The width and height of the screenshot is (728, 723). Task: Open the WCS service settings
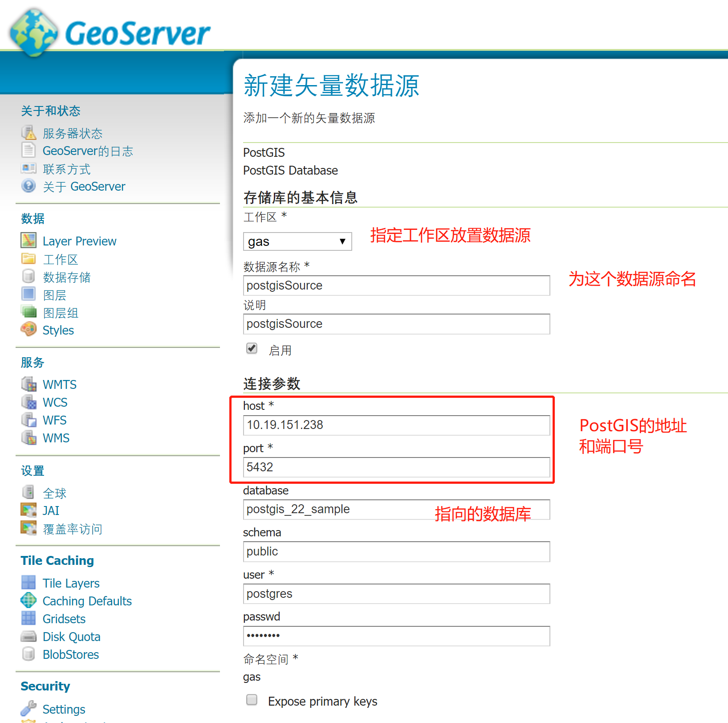pyautogui.click(x=55, y=402)
